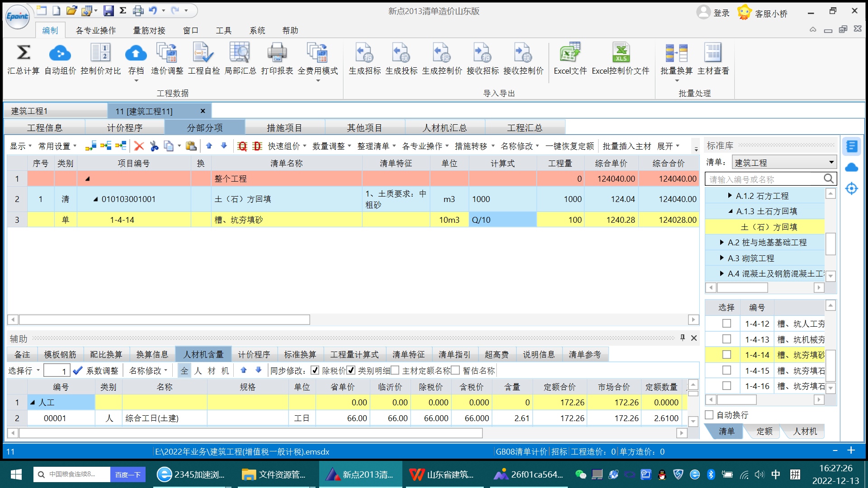Viewport: 868px width, 488px height.
Task: Click 批量插入主材 button
Action: [x=627, y=146]
